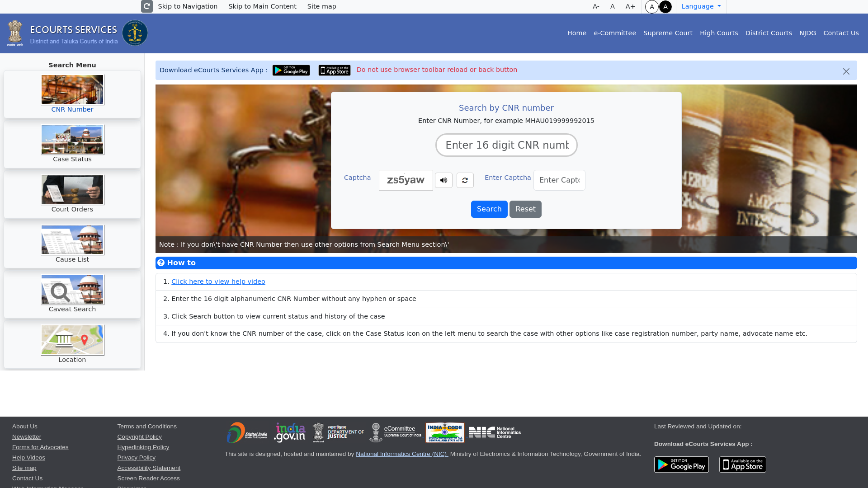Open the Court Orders menu image

click(72, 190)
